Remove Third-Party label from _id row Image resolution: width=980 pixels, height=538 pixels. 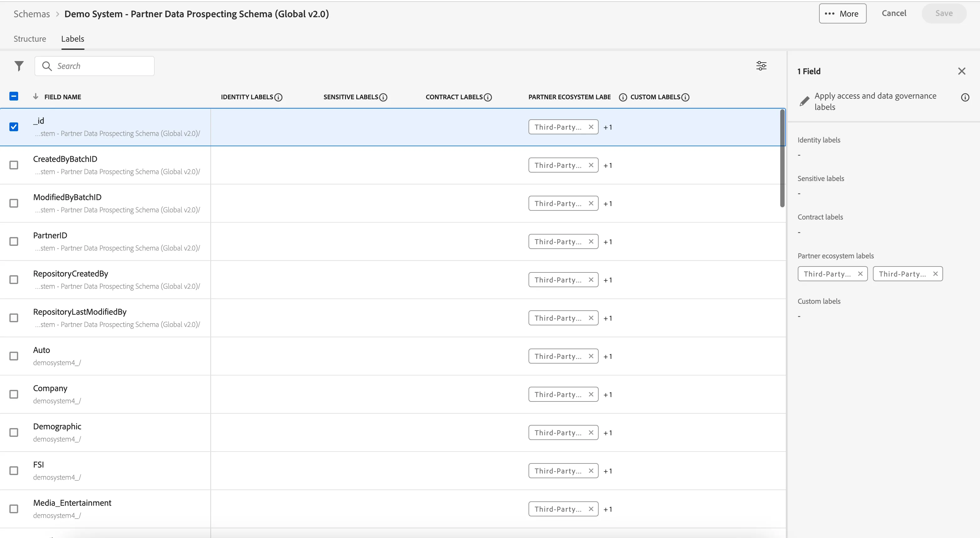(591, 127)
